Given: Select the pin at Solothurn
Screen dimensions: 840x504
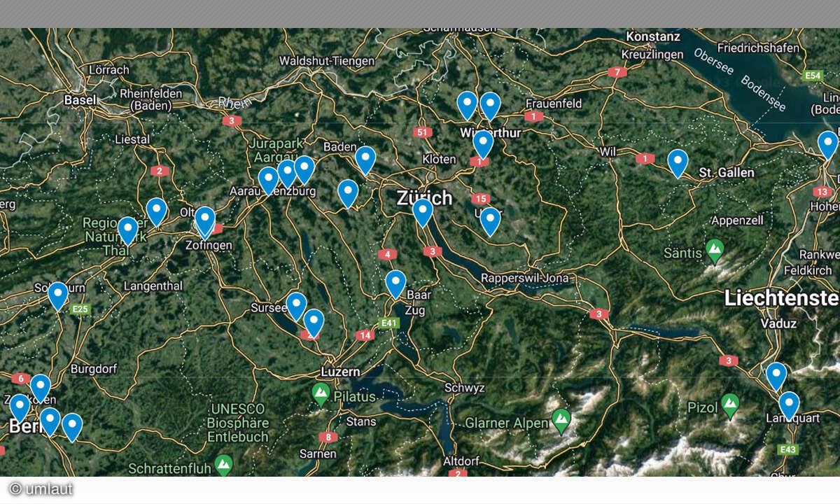Looking at the screenshot, I should (x=58, y=295).
